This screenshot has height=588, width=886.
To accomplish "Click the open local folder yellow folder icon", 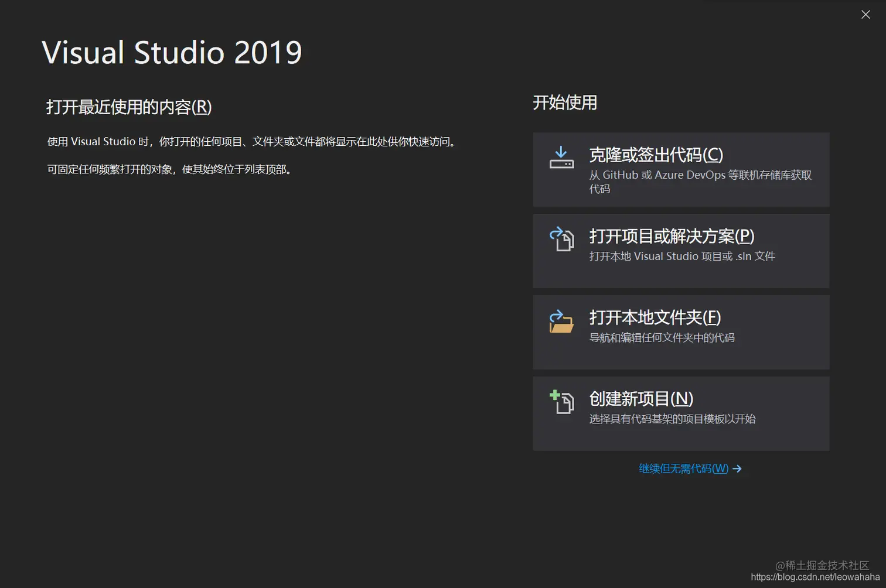I will (x=563, y=323).
